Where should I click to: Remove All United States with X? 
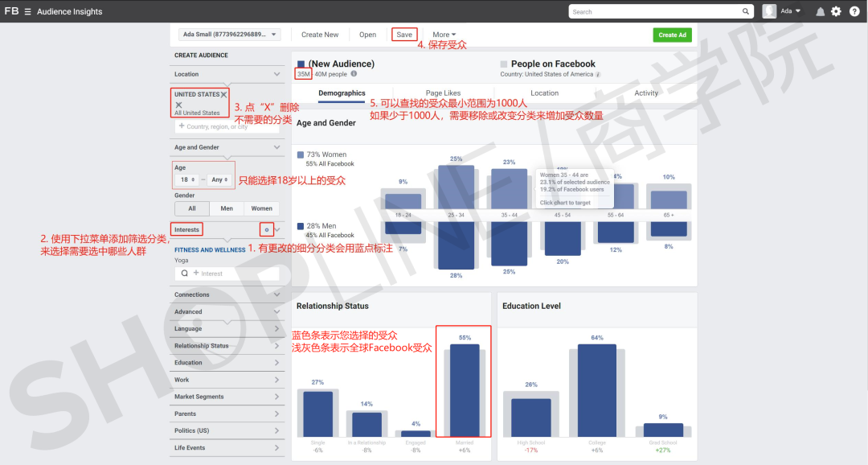[x=178, y=105]
